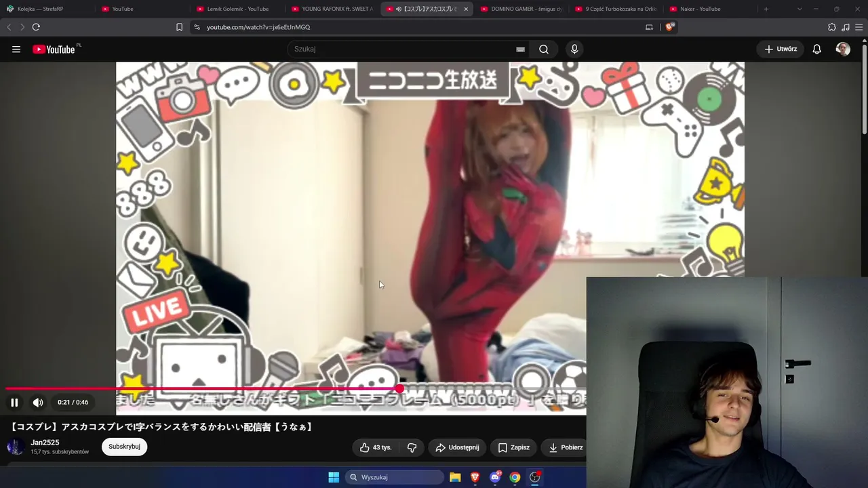Image resolution: width=868 pixels, height=488 pixels.
Task: Go forward in browser history
Action: point(22,27)
